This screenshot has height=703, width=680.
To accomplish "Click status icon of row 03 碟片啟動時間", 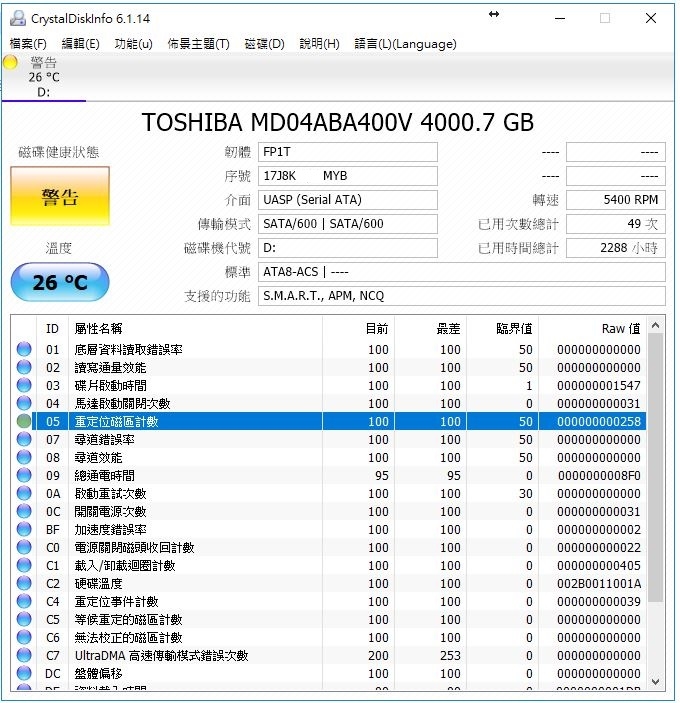I will (24, 385).
